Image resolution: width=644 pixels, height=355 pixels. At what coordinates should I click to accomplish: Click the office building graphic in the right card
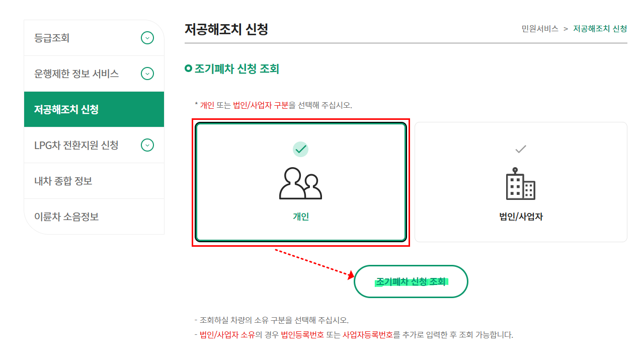521,184
